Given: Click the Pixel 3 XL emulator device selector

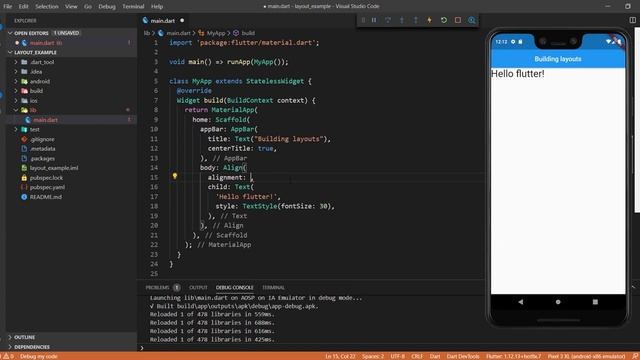Looking at the screenshot, I should pyautogui.click(x=586, y=356).
